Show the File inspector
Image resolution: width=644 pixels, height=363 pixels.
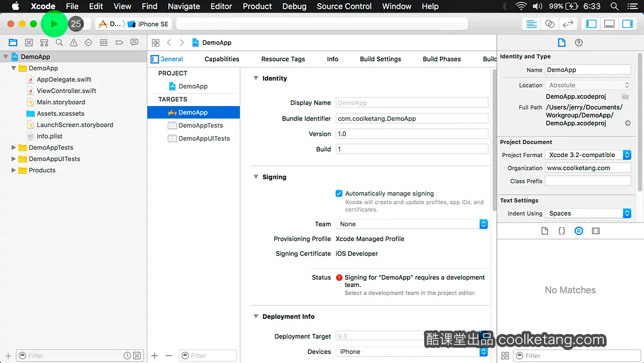(x=561, y=43)
